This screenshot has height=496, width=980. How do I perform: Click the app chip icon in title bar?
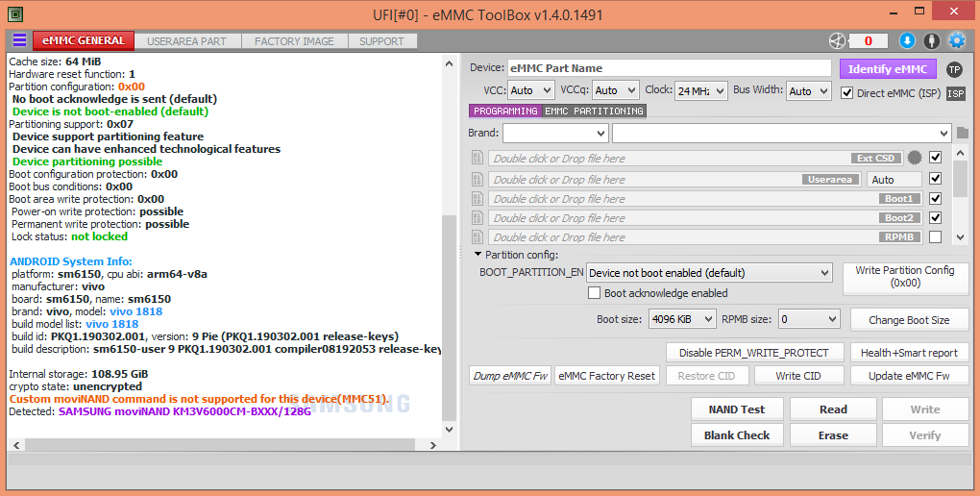(15, 13)
